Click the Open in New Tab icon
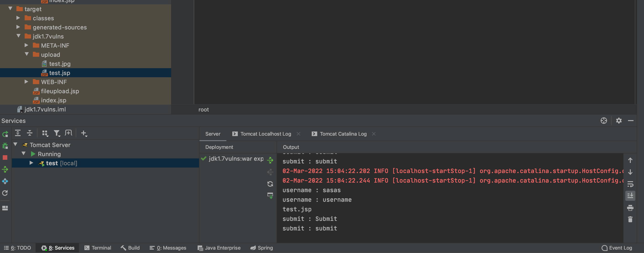 (x=68, y=133)
